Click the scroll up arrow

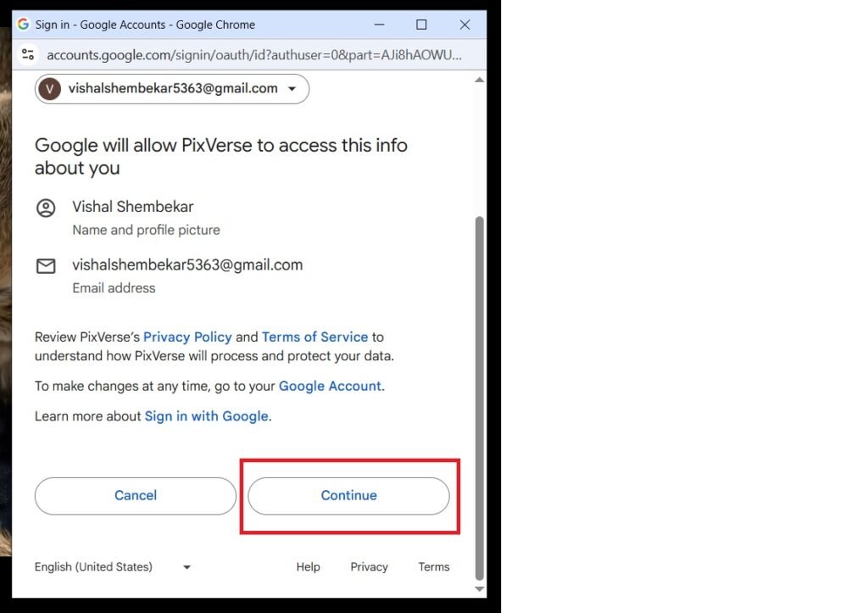click(479, 80)
